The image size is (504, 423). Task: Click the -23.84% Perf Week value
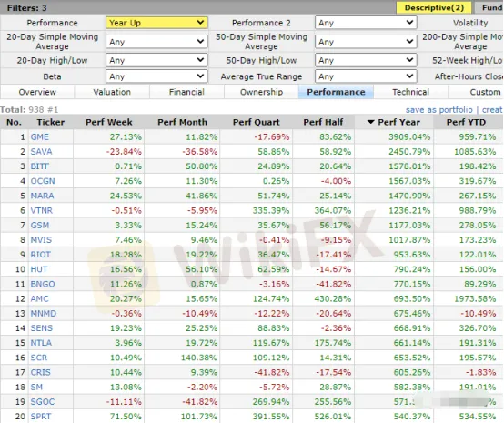(124, 152)
